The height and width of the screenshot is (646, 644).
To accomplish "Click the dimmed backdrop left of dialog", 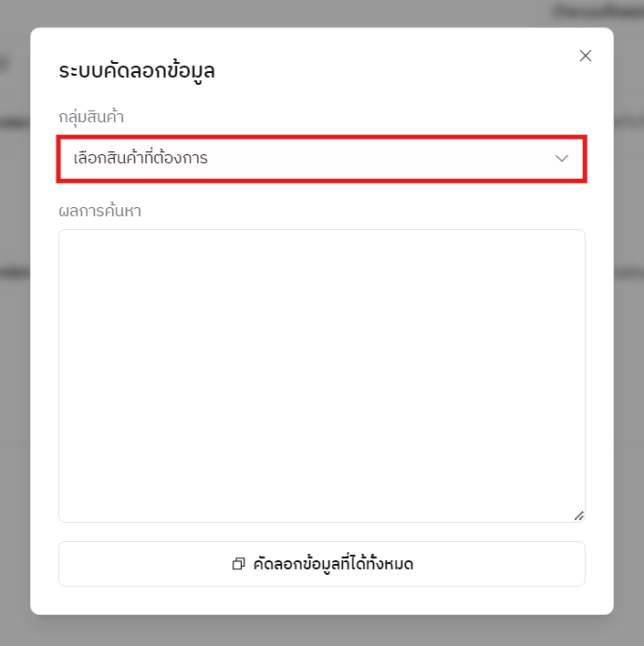I will [x=15, y=365].
